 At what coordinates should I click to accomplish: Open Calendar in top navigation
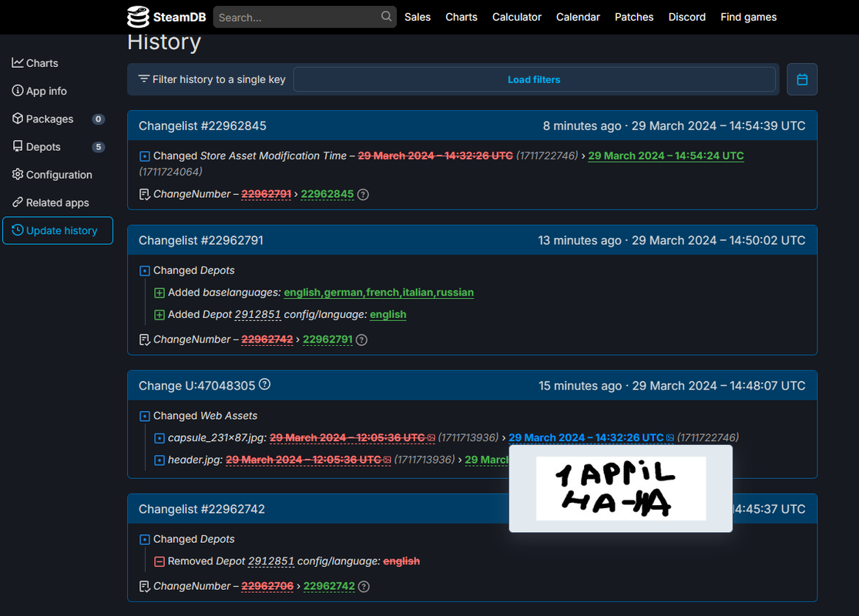tap(578, 17)
